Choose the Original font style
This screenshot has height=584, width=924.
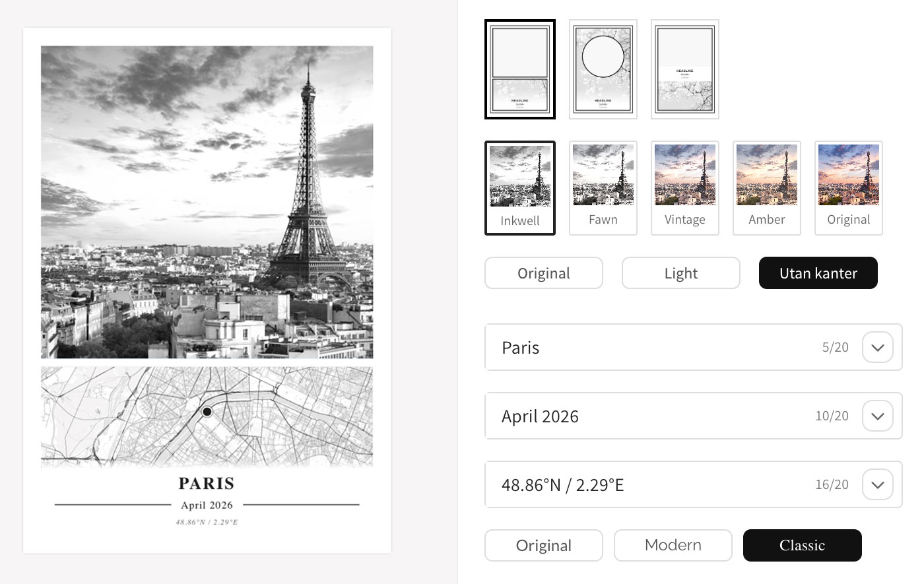544,545
